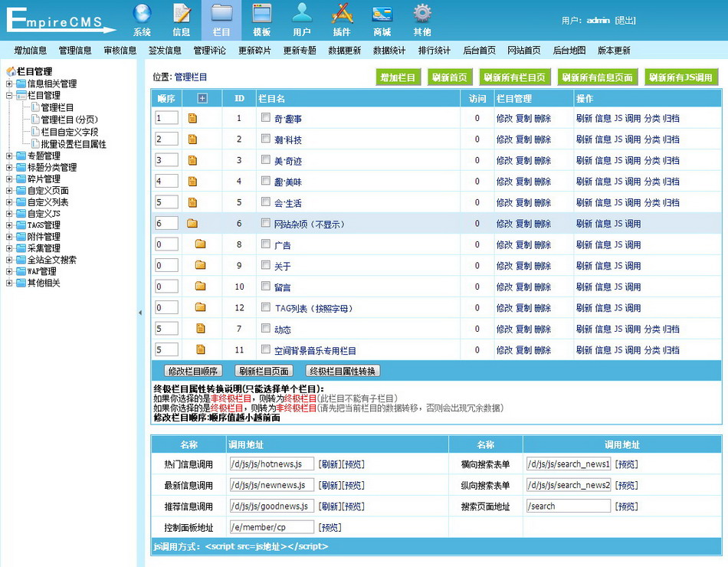Open the 审核信息 menu item
This screenshot has height=567, width=728.
120,51
